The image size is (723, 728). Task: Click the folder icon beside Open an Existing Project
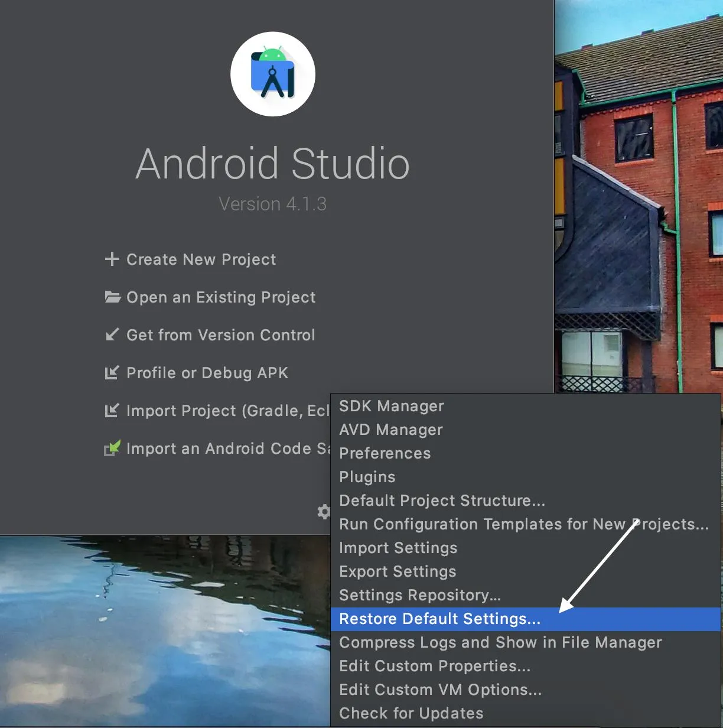pyautogui.click(x=112, y=297)
